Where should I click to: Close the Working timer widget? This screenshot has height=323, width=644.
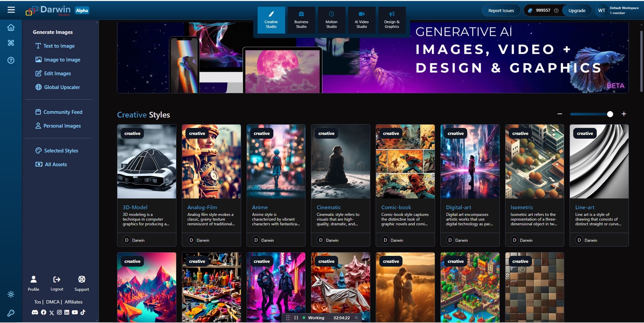[x=356, y=318]
